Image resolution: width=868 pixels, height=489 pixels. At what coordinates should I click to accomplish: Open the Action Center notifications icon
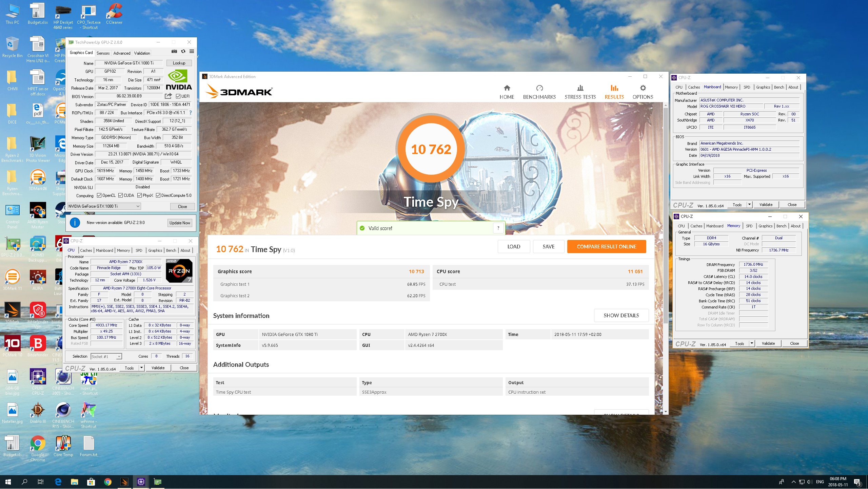(857, 482)
